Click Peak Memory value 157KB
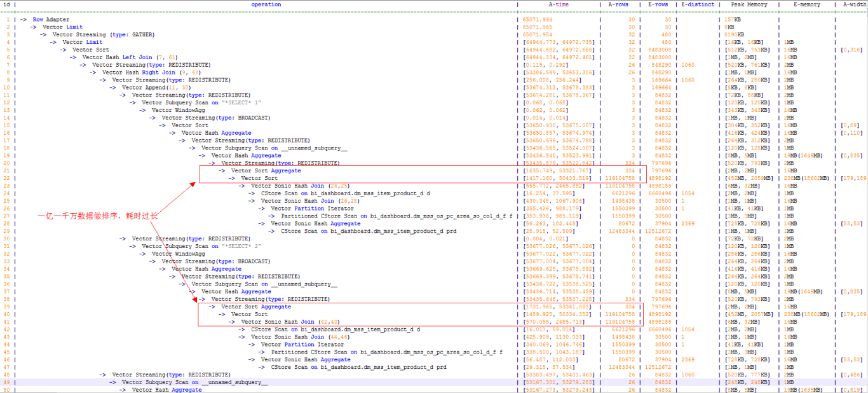The image size is (868, 393). coord(733,20)
